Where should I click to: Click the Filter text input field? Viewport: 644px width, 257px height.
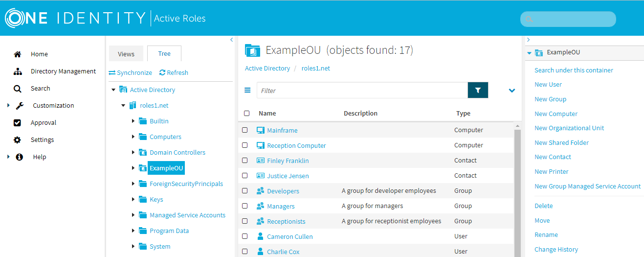(x=362, y=91)
